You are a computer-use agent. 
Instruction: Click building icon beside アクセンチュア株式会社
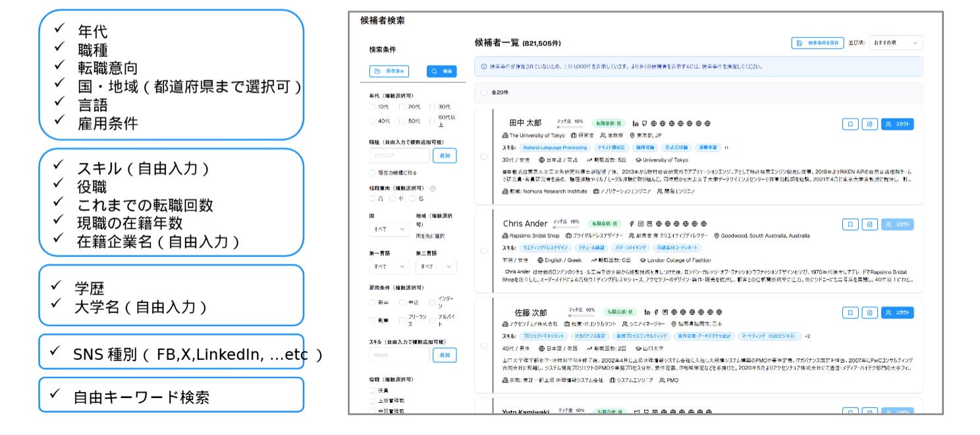[505, 324]
